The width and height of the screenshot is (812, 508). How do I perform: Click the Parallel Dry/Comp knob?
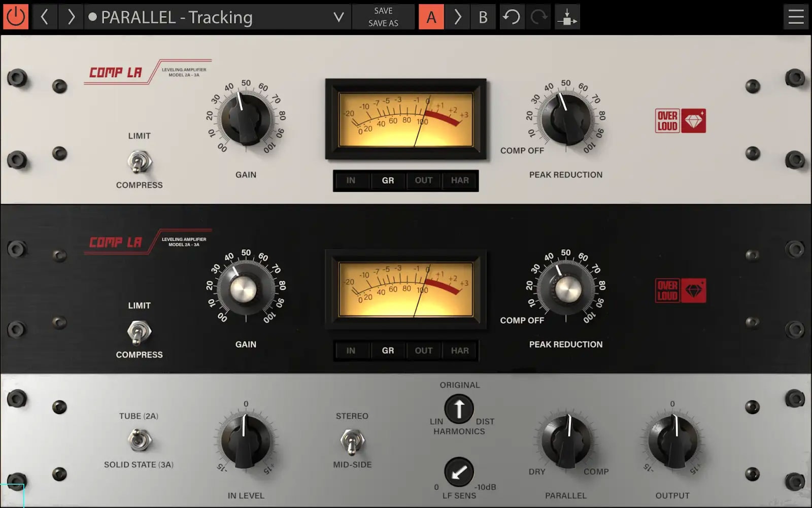tap(566, 441)
